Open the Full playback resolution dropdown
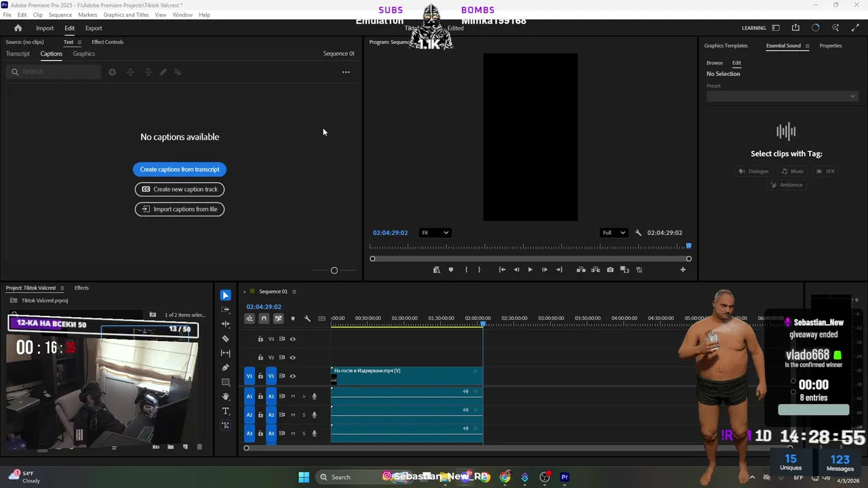This screenshot has width=868, height=488. coord(614,232)
